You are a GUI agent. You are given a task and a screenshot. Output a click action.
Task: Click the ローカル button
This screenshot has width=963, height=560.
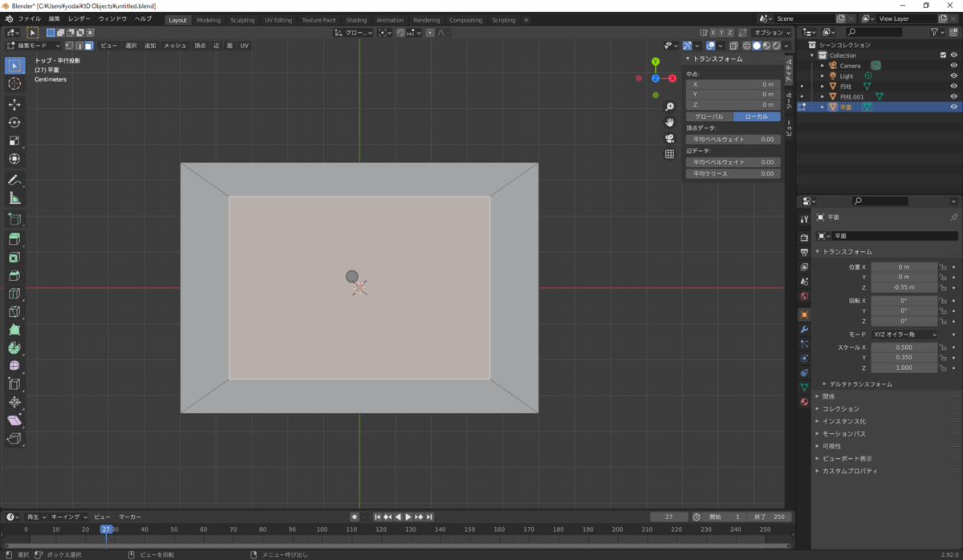[757, 116]
